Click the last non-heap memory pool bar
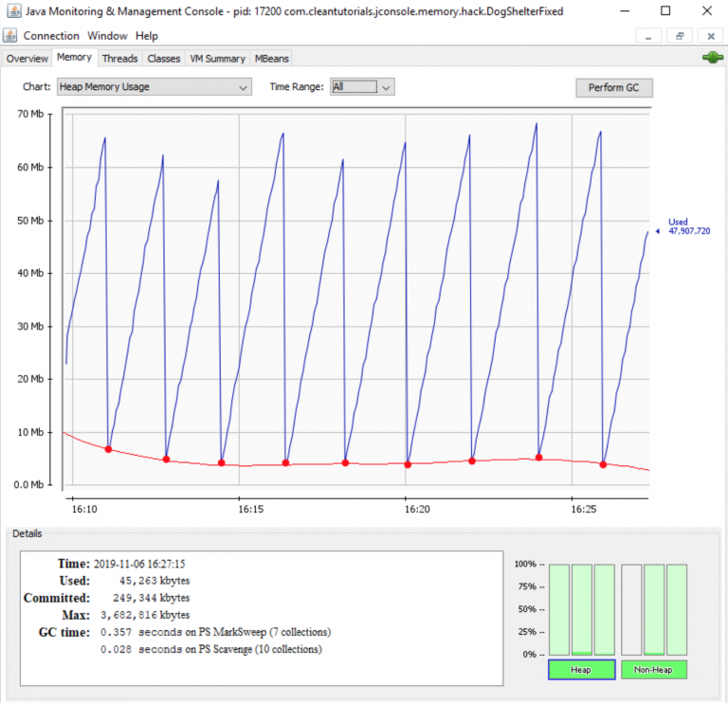Screen dimensions: 728x703 tap(676, 609)
